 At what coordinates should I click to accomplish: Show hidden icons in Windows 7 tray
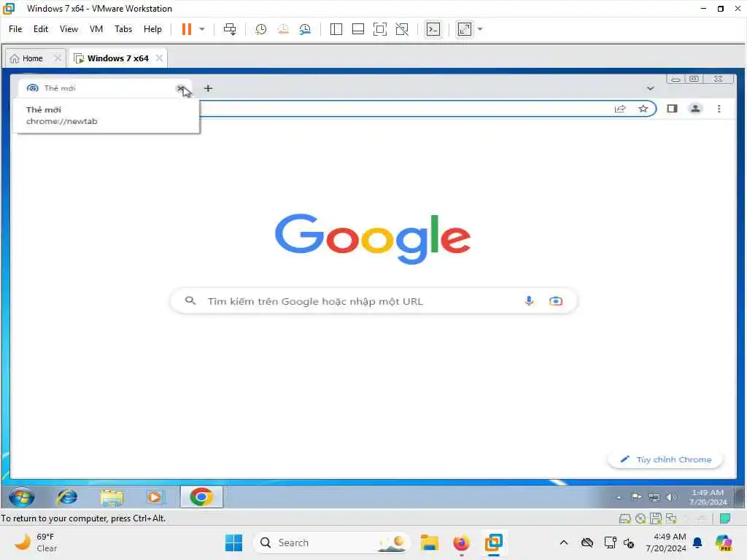619,497
